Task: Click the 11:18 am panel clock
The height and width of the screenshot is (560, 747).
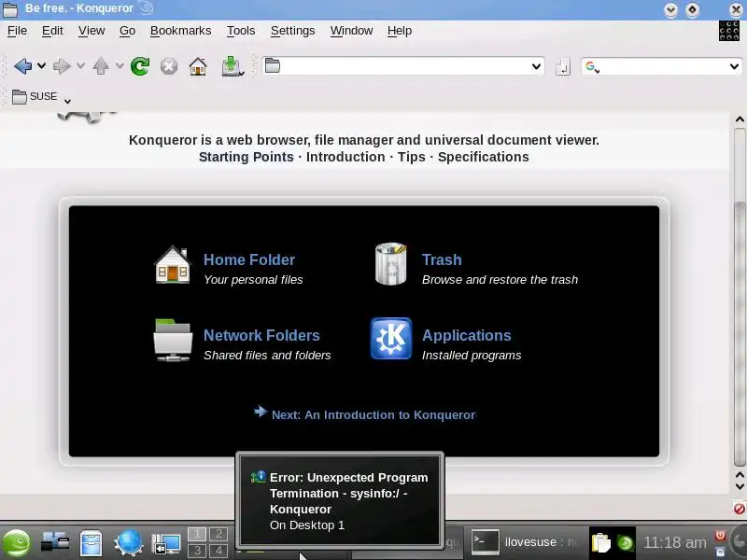Action: [675, 542]
